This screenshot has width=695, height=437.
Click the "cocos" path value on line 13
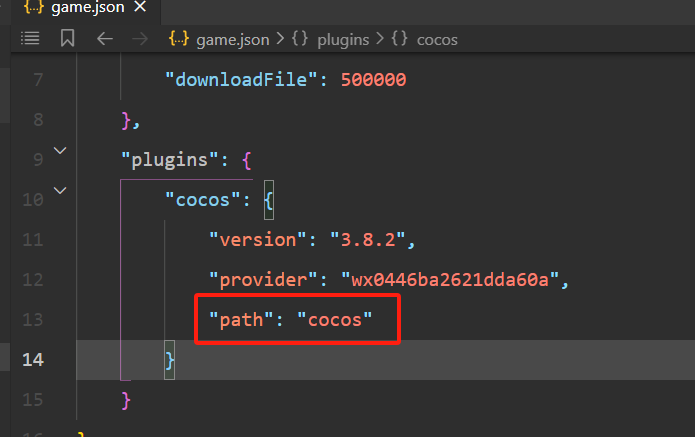[x=335, y=320]
